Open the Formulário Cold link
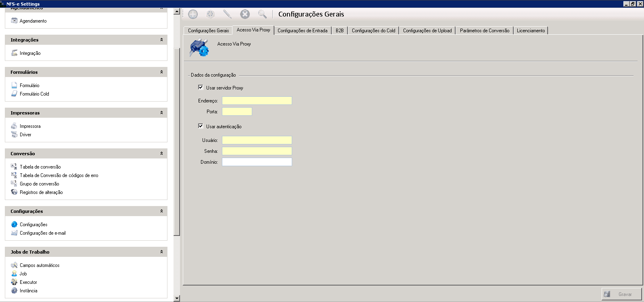Image resolution: width=644 pixels, height=302 pixels. 34,94
